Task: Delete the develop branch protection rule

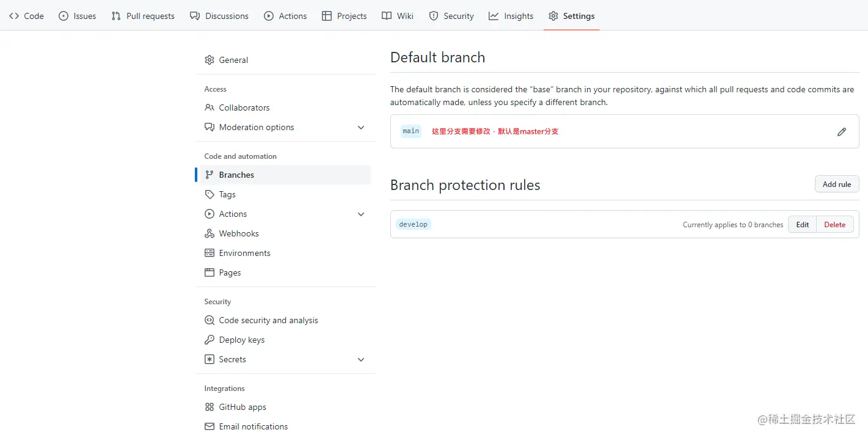Action: click(834, 224)
